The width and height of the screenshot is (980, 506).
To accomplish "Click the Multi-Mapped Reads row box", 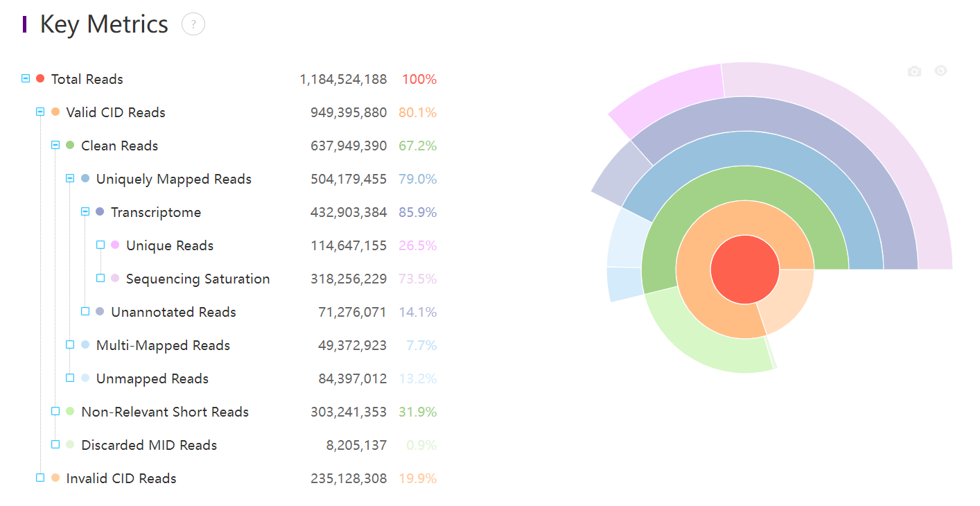I will coord(70,344).
